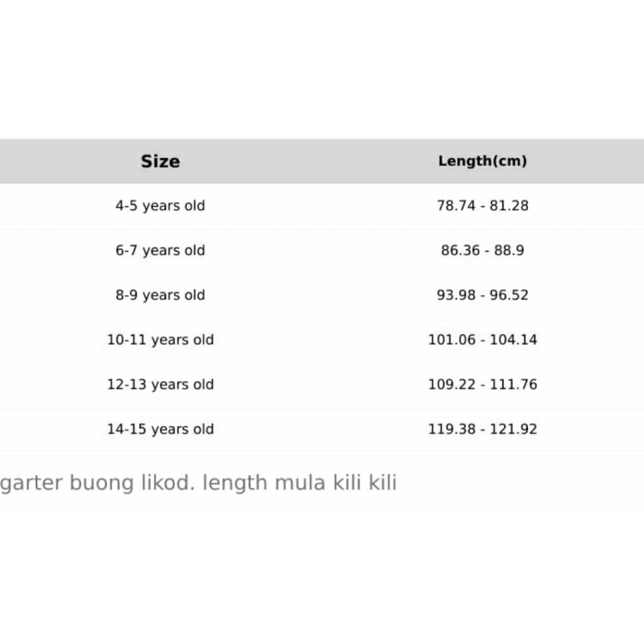Select the 109.22 - 111.76 length range

482,384
